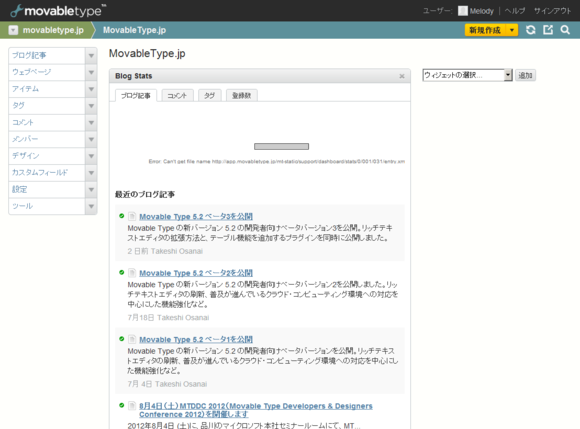Image resolution: width=580 pixels, height=429 pixels.
Task: Click the Blog Stats widget header
Action: pos(260,76)
